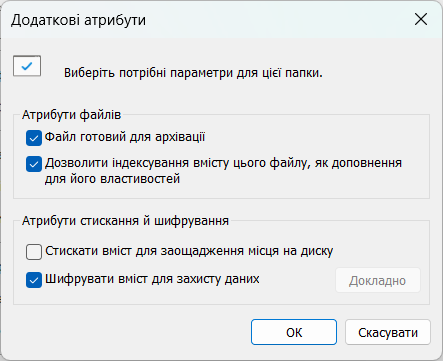Click the 'Виберіть потрібні параметри' instruction text
Viewport: 443px width, 361px height.
193,73
